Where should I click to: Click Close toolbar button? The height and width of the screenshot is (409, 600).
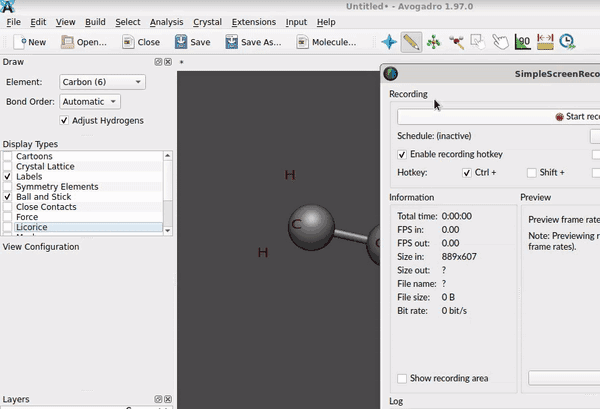coord(141,42)
